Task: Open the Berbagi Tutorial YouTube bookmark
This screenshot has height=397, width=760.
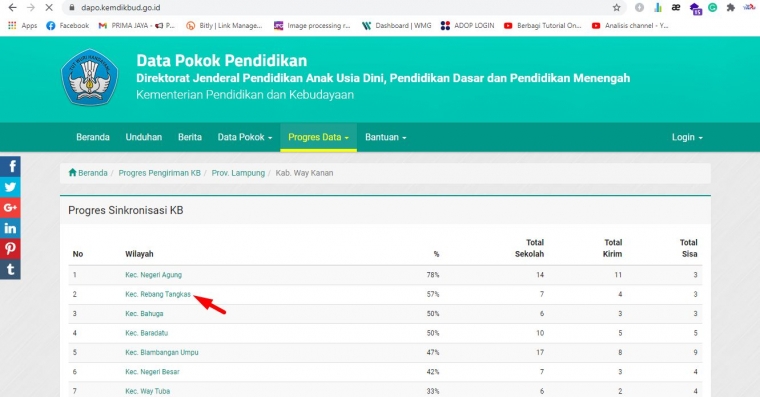Action: tap(542, 26)
